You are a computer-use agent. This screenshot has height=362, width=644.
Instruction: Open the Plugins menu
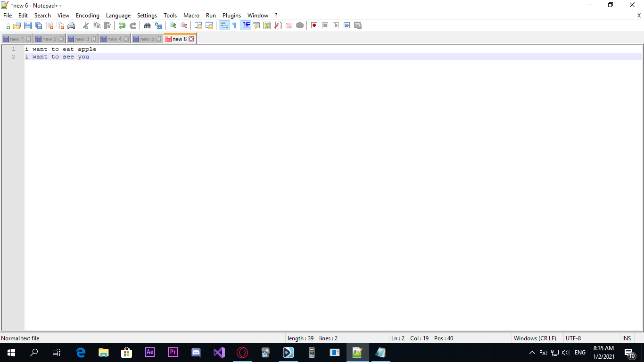click(232, 16)
